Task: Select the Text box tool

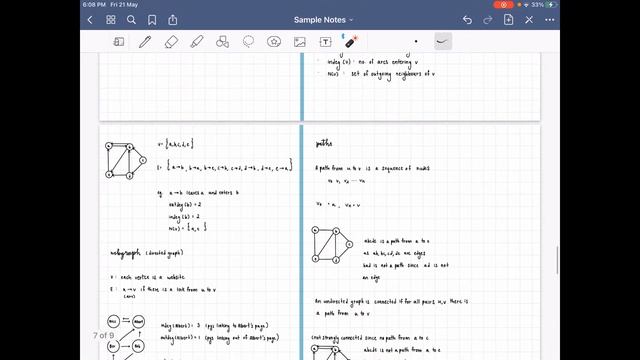Action: coord(325,42)
